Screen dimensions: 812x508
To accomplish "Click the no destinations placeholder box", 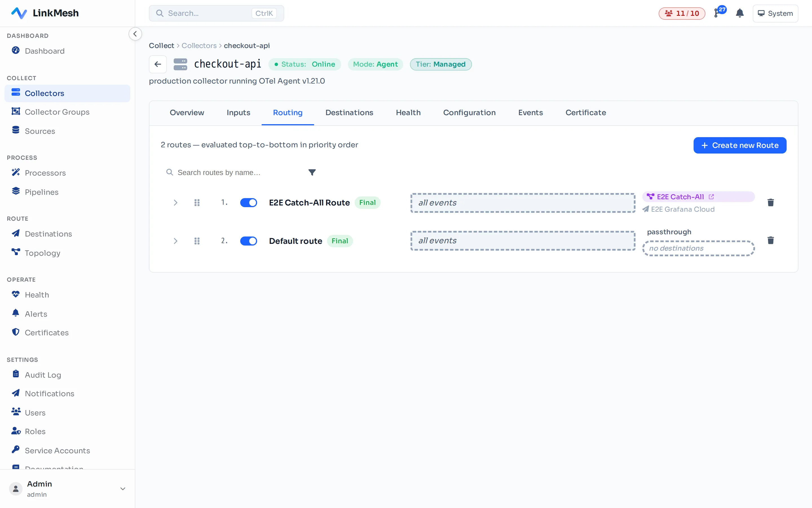I will 698,248.
